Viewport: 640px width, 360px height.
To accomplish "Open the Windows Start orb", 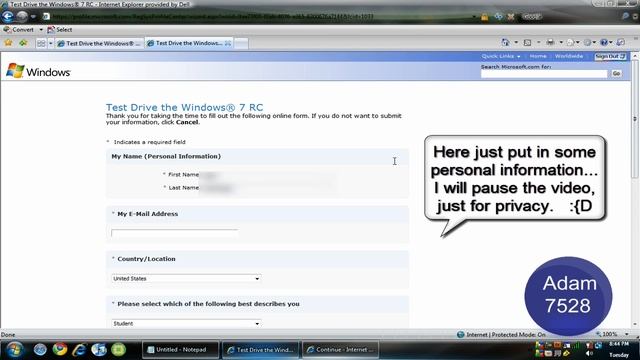I will [15, 349].
